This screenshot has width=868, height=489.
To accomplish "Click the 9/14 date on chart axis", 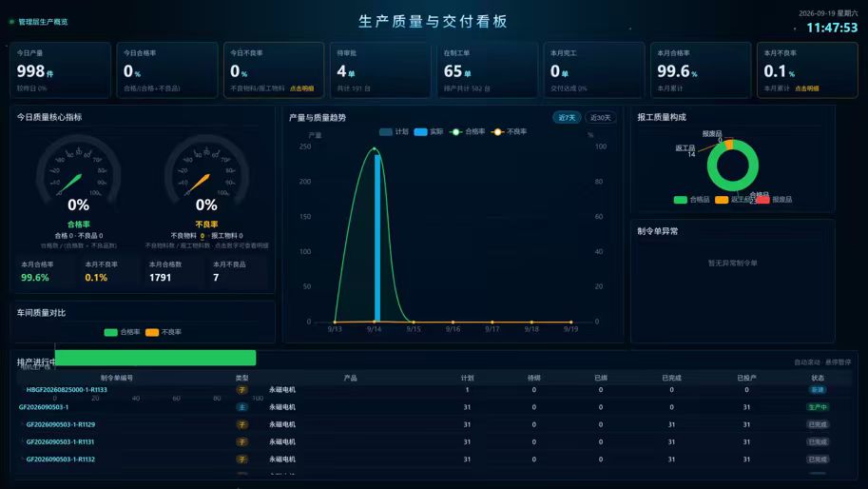I will 375,329.
